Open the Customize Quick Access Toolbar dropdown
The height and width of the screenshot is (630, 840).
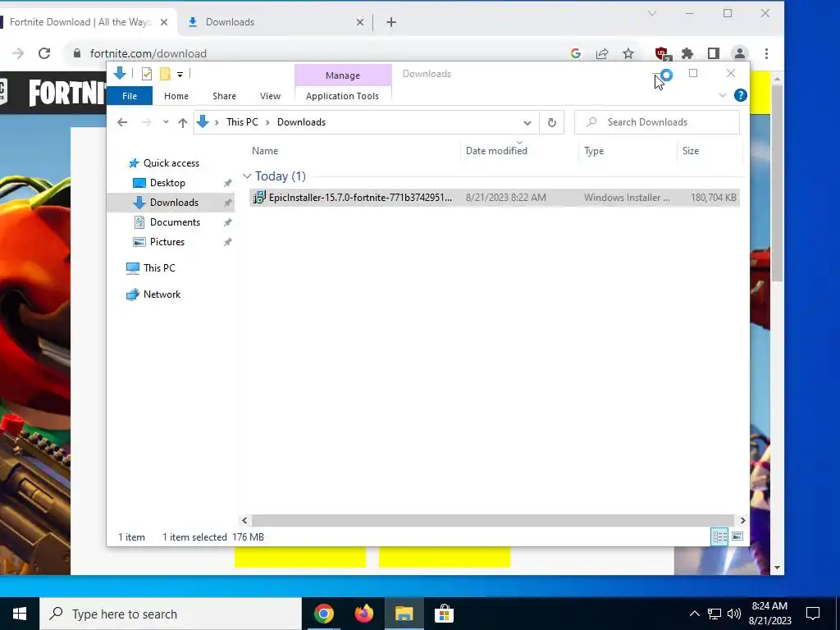pos(180,75)
